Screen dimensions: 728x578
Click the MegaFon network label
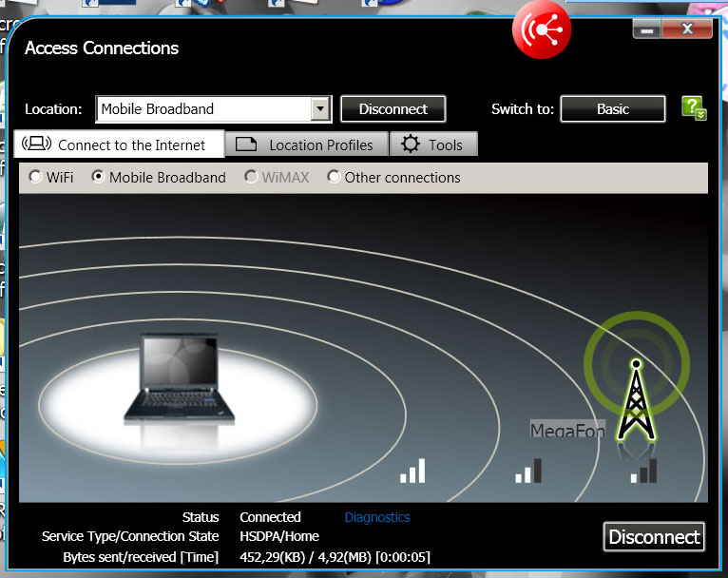[x=567, y=432]
